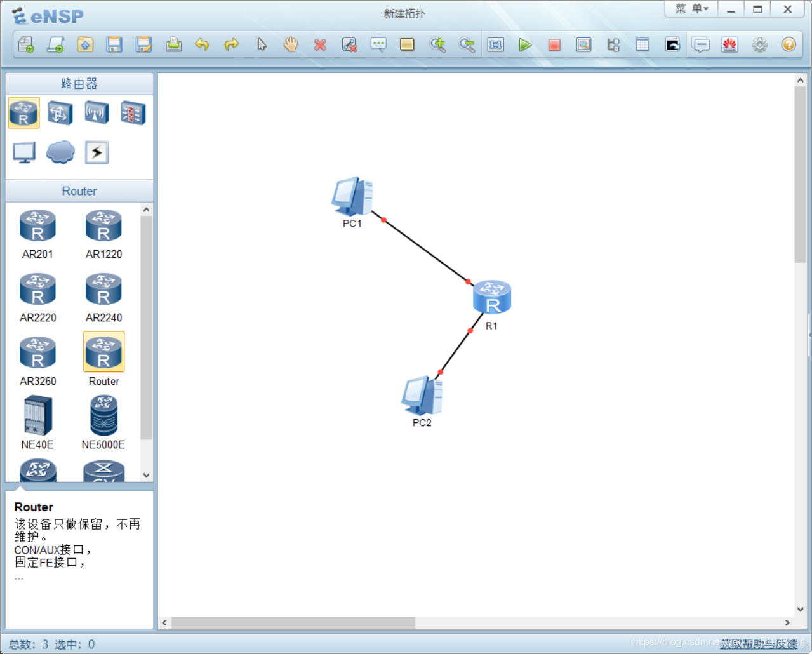Select the lightning connection cable category
812x654 pixels.
click(97, 152)
